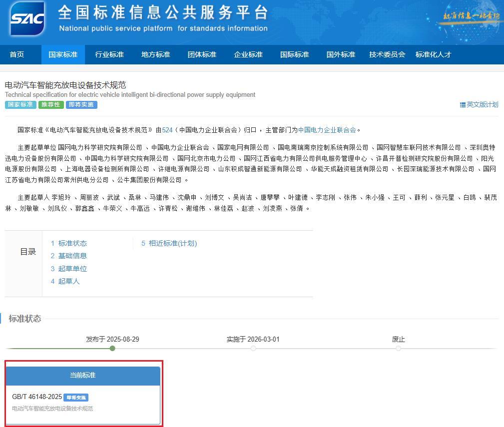Jump to 2 基础信息 in contents

[x=69, y=256]
